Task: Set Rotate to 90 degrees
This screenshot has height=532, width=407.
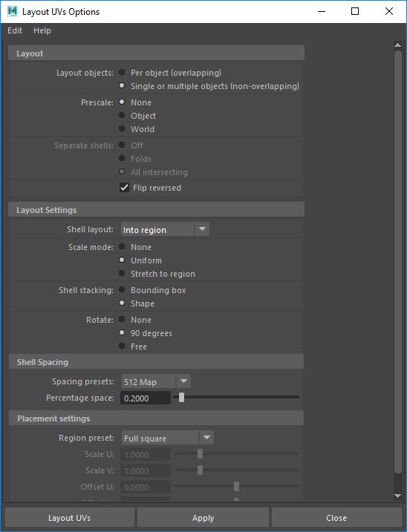Action: coord(122,332)
